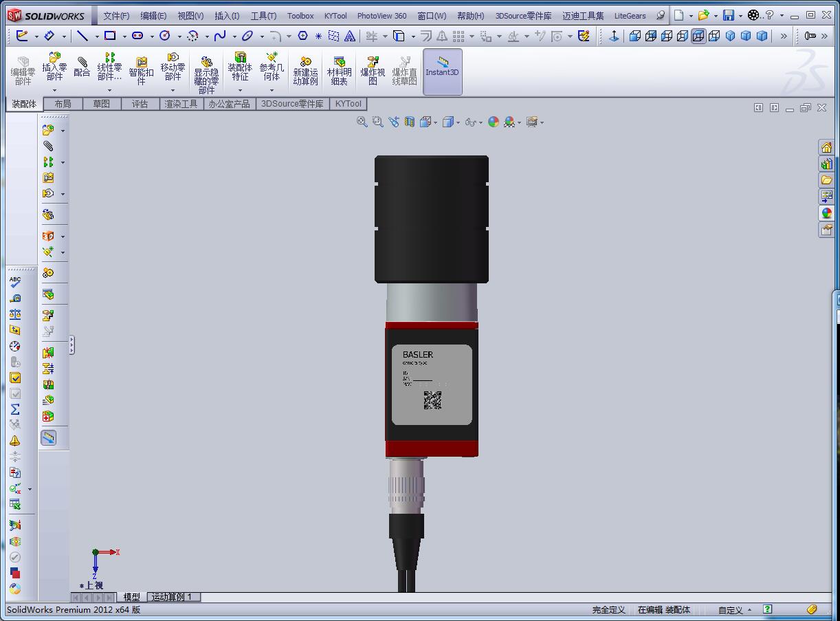Viewport: 840px width, 621px height.
Task: Select the Section View icon
Action: pyautogui.click(x=410, y=122)
